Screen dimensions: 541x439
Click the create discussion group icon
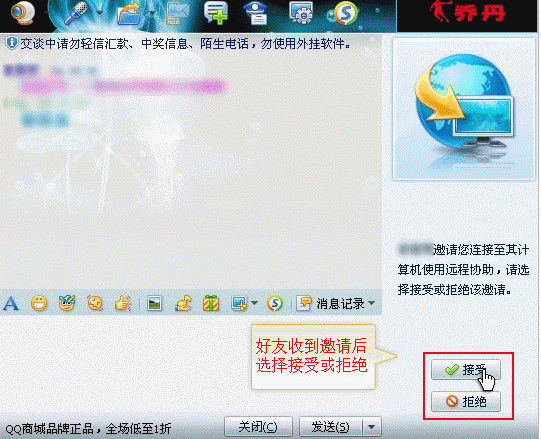tap(216, 13)
